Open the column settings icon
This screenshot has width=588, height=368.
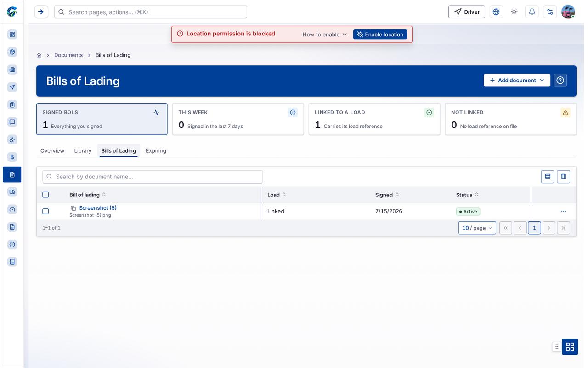564,177
